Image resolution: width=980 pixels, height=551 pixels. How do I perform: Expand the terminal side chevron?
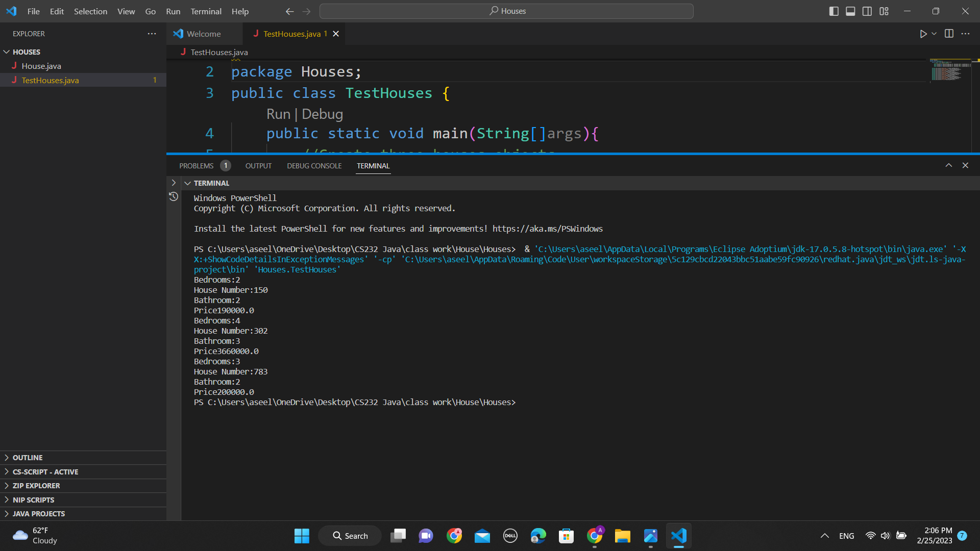tap(174, 183)
